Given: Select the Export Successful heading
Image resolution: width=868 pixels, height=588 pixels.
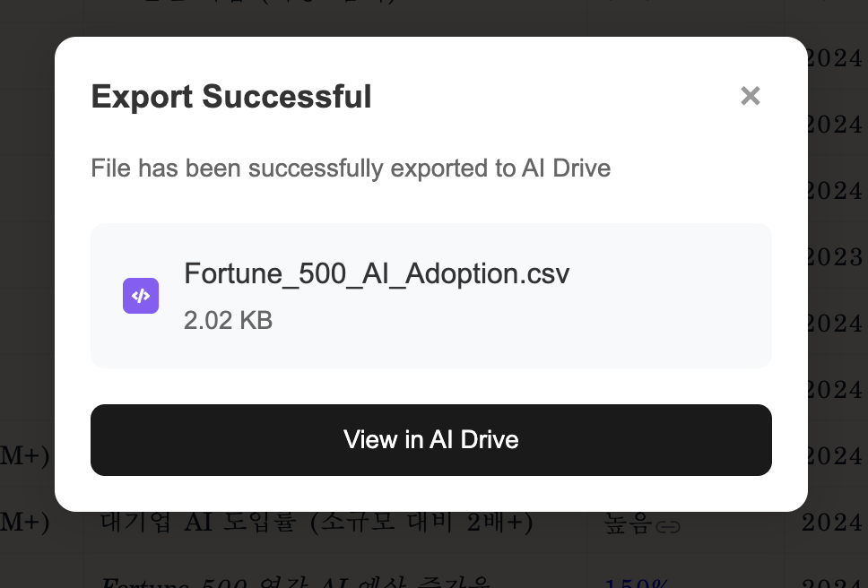Looking at the screenshot, I should pos(231,96).
